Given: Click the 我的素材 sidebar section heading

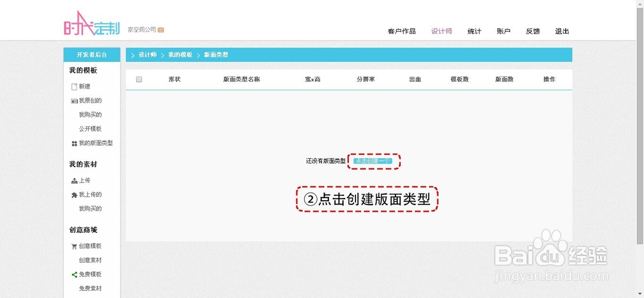Looking at the screenshot, I should click(83, 164).
